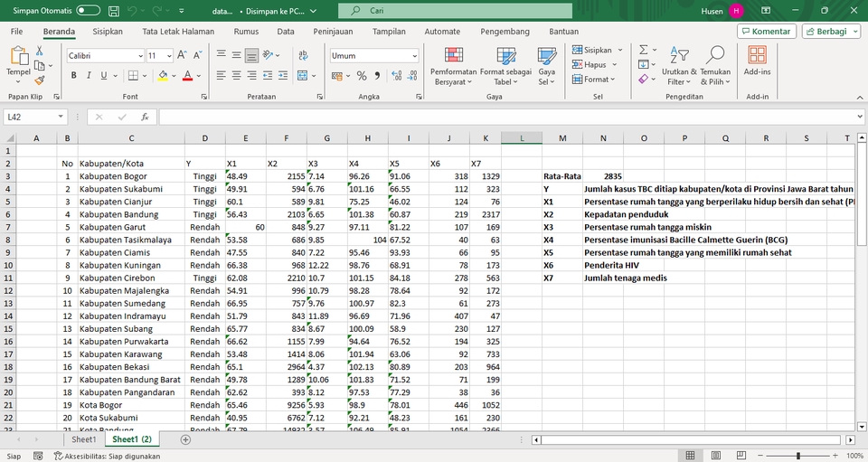
Task: Open the Gaya Sel cell styles
Action: (546, 66)
